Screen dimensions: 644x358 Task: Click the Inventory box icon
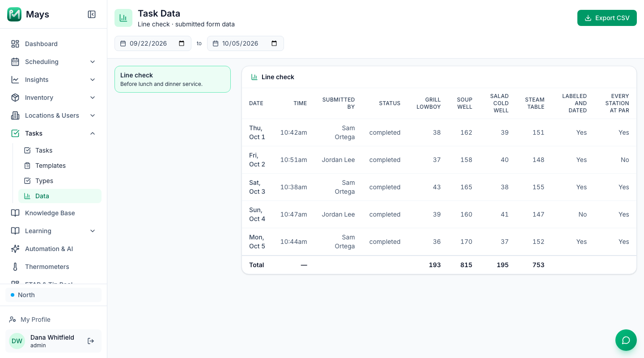coord(15,98)
